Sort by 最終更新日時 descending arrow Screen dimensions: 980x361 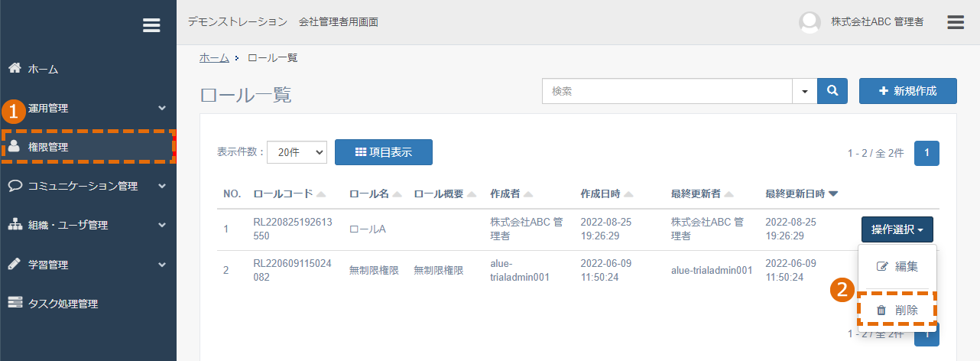833,194
